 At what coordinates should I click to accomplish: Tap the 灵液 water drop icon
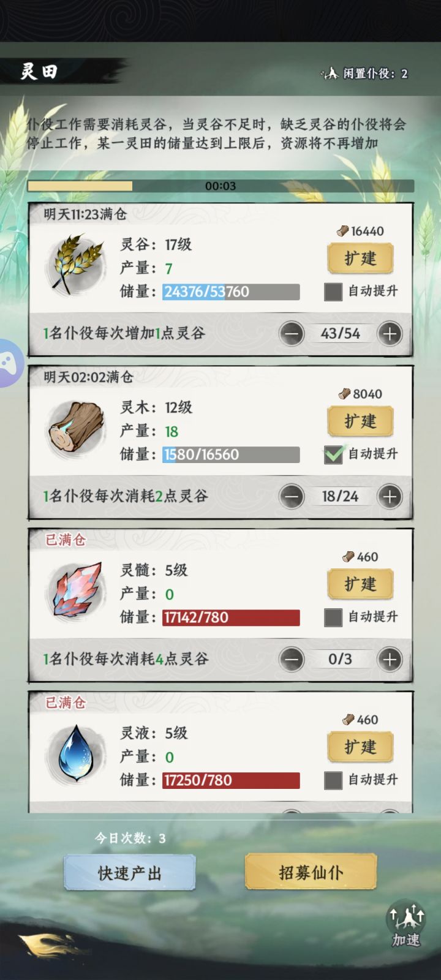pos(76,753)
